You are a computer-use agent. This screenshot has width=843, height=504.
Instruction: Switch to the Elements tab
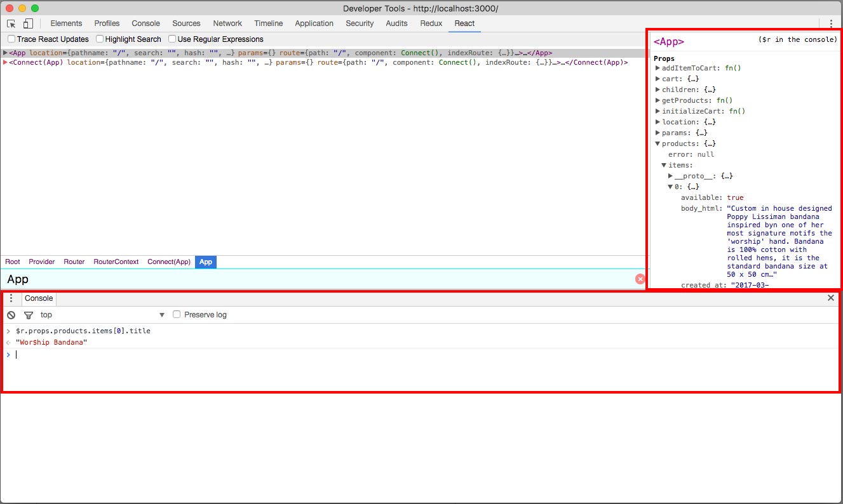(66, 23)
